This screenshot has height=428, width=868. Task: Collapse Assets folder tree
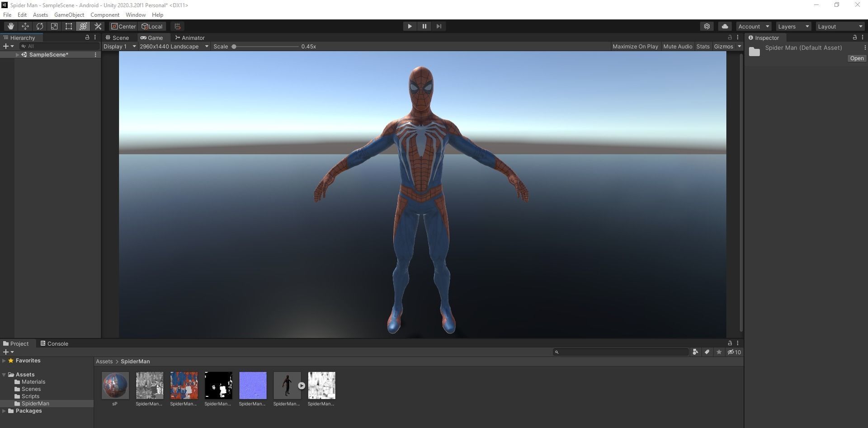point(4,375)
